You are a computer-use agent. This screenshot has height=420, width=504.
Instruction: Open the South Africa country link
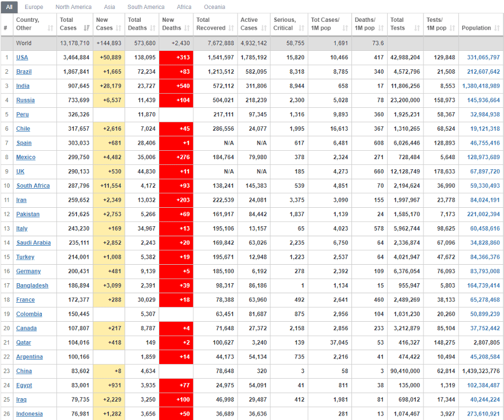pyautogui.click(x=33, y=186)
